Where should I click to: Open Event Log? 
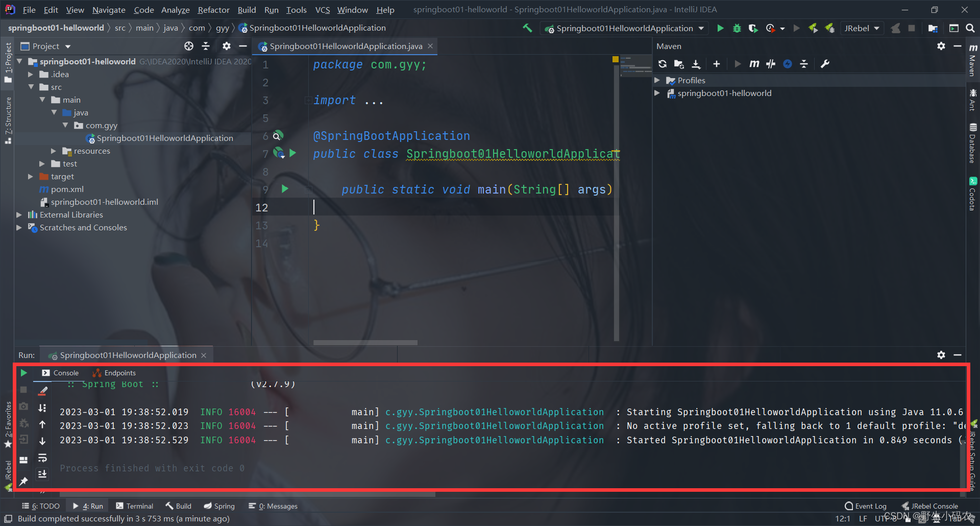(x=866, y=506)
